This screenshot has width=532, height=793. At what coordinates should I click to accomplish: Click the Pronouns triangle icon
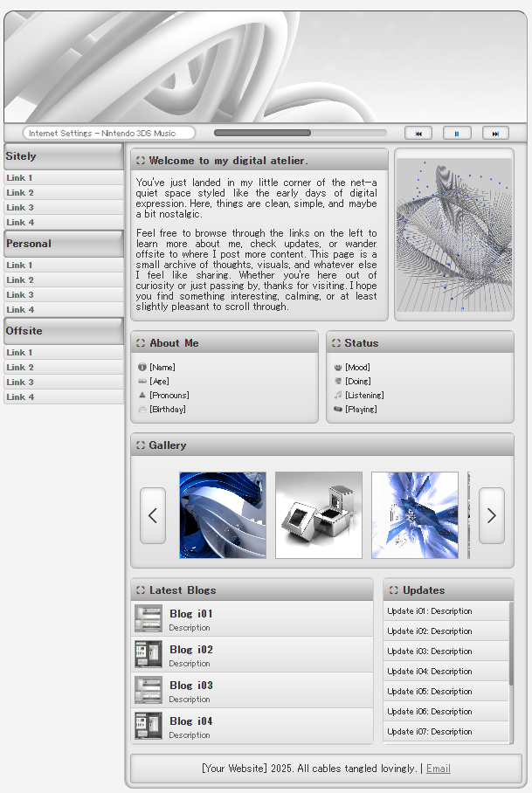[x=142, y=395]
